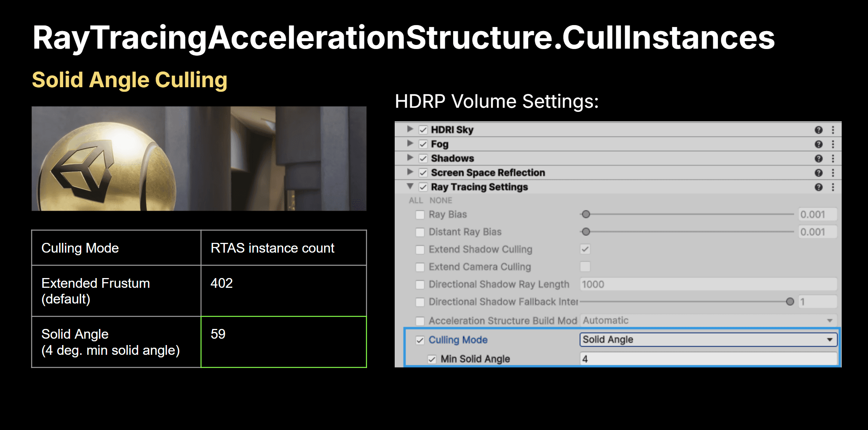Click the help icon next to Fog
The height and width of the screenshot is (430, 868).
[819, 144]
